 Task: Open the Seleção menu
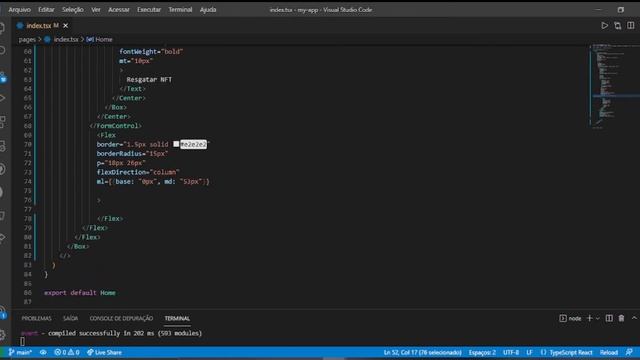coord(73,9)
